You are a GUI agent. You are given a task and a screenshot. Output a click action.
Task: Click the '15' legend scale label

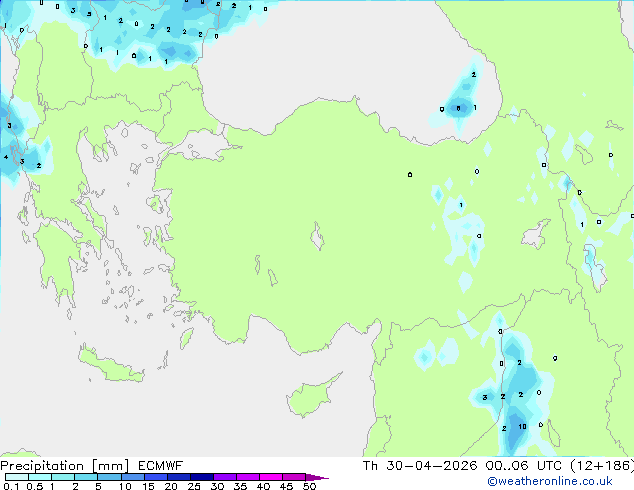(148, 486)
